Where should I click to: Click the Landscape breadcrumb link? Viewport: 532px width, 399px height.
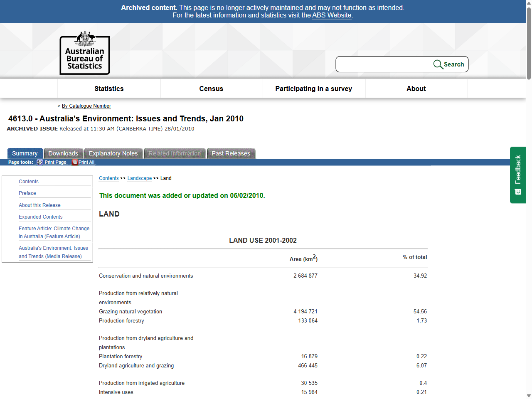point(140,178)
